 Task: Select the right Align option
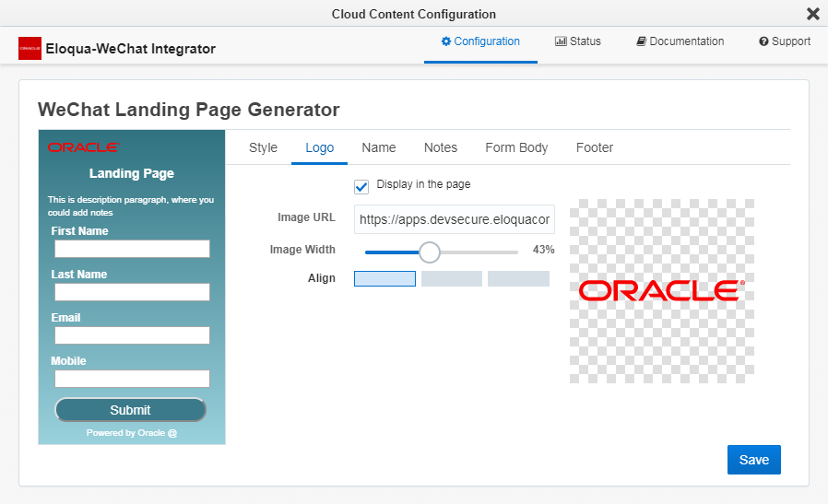518,278
